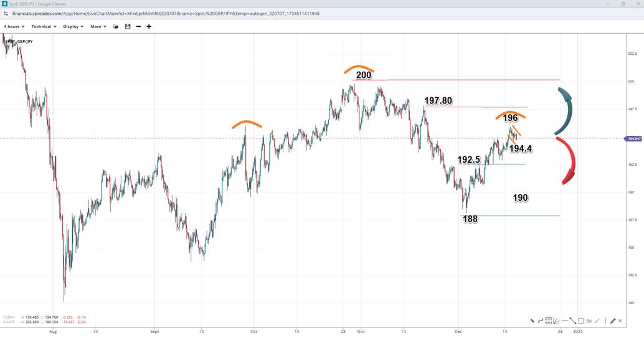Screen dimensions: 644x338
Task: Select the fan lines drawing tool
Action: pos(557,321)
